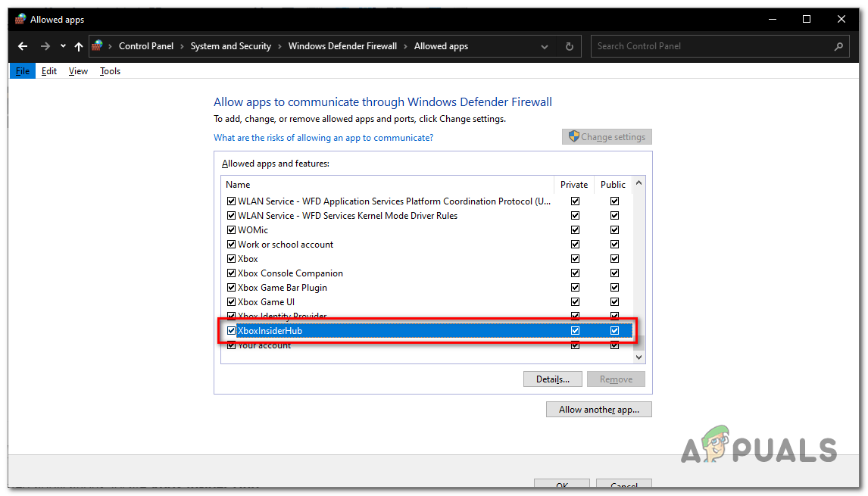Go up one level with the up arrow
The image size is (868, 496).
(x=79, y=46)
